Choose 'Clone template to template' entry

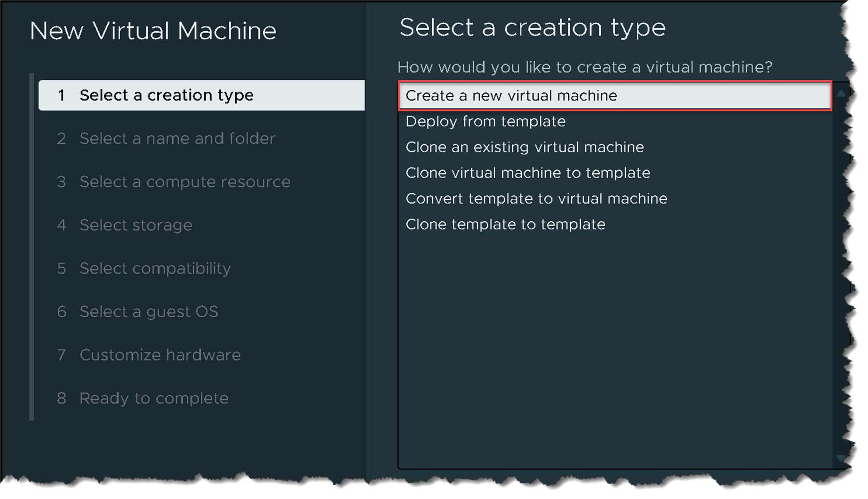(505, 224)
